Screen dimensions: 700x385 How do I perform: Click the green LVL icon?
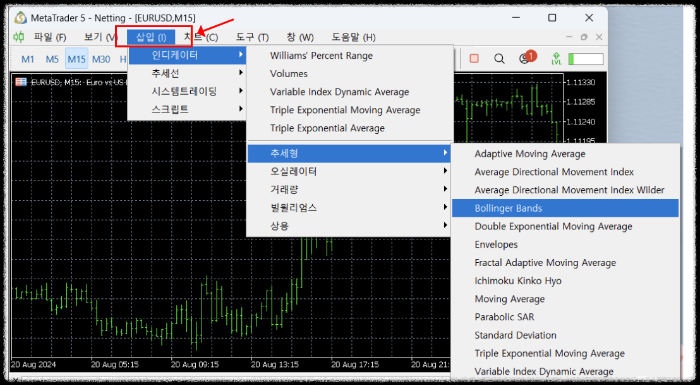pyautogui.click(x=556, y=59)
